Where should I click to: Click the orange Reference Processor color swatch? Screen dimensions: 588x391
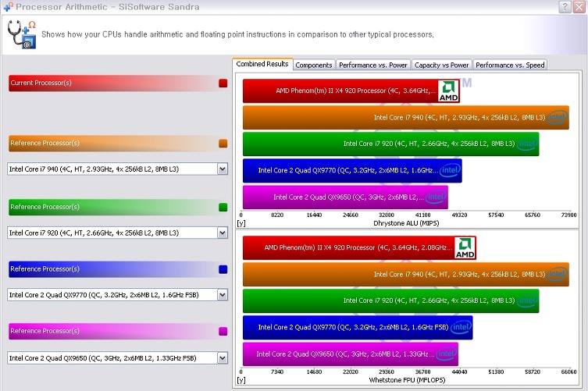tap(223, 143)
